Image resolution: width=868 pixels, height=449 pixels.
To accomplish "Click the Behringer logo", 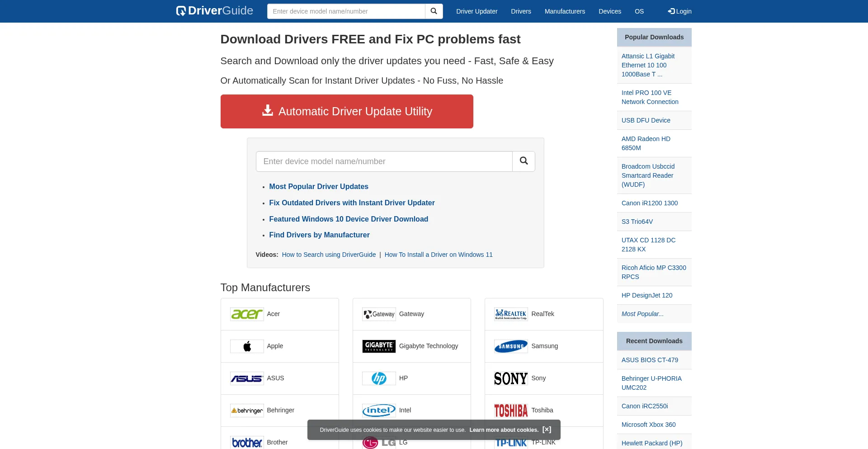I will (247, 411).
